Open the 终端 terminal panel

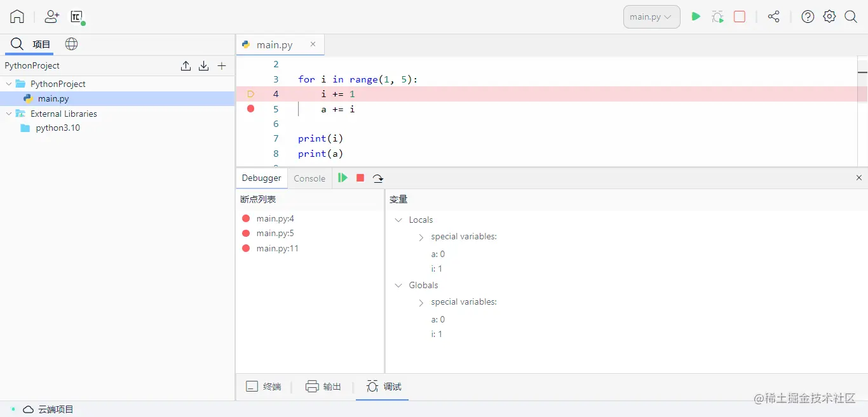(264, 387)
